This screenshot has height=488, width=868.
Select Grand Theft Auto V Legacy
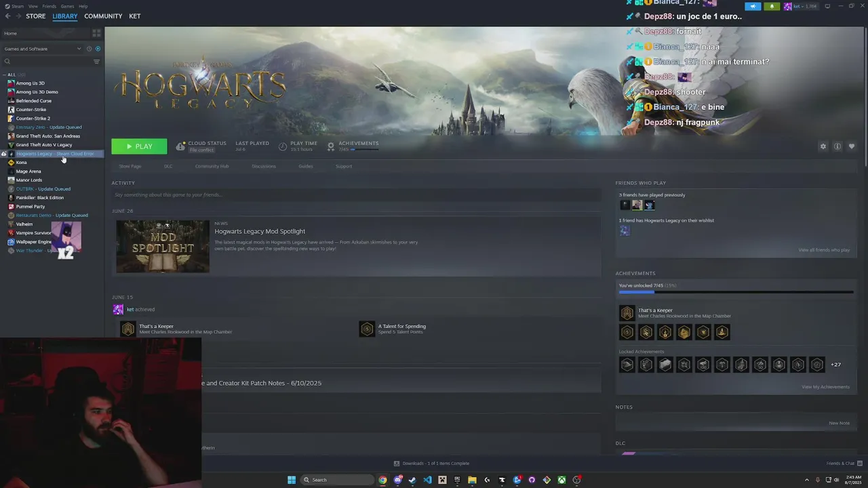point(43,145)
